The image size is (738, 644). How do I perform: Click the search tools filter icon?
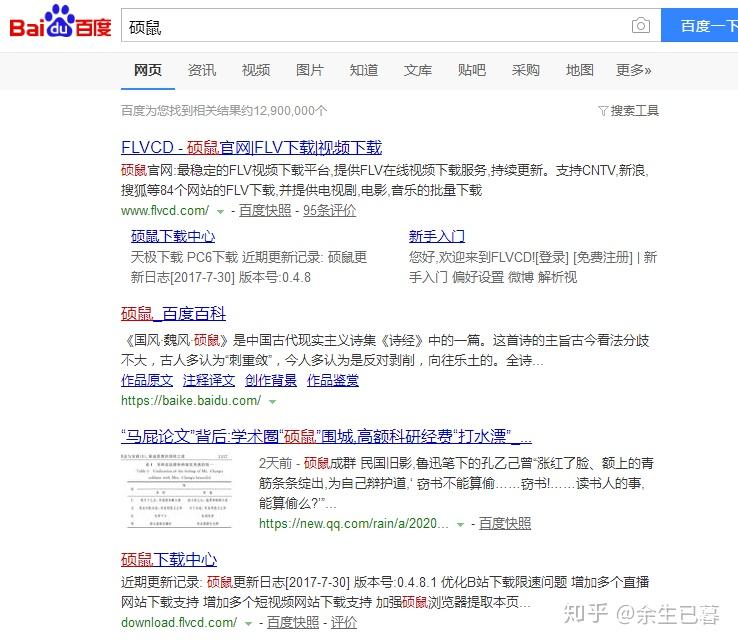[603, 111]
